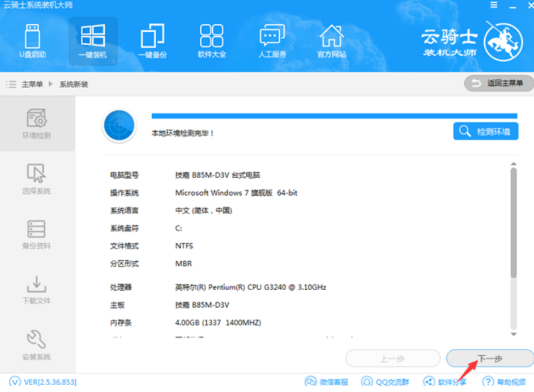Image resolution: width=534 pixels, height=392 pixels.
Task: Click 下一步 to proceed
Action: click(x=490, y=359)
